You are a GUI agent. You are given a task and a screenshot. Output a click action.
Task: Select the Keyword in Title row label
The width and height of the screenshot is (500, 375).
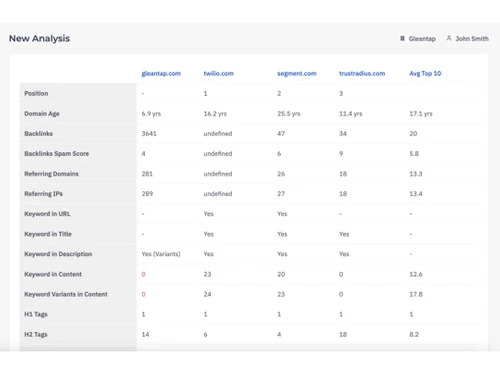(48, 234)
